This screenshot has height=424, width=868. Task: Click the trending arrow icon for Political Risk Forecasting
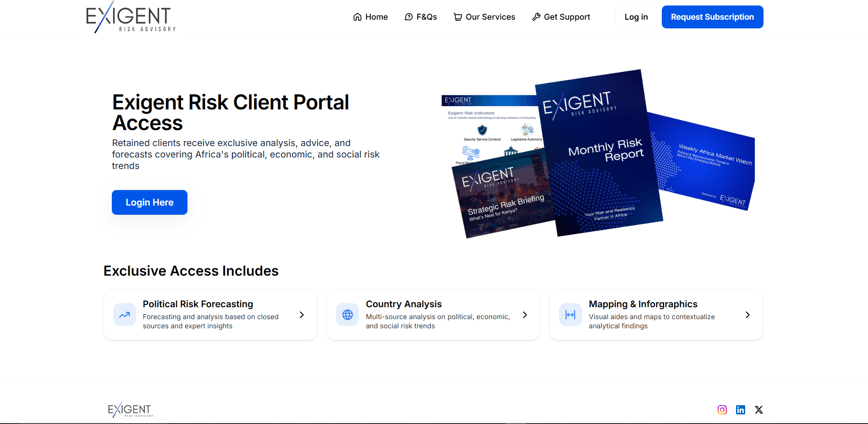[x=125, y=315]
